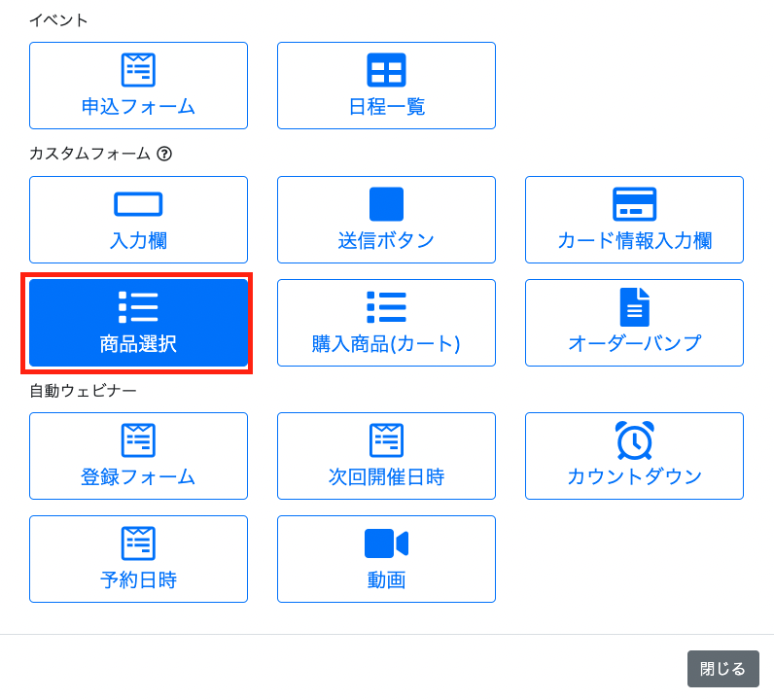Click the 日程一覧 text label

coord(386,107)
